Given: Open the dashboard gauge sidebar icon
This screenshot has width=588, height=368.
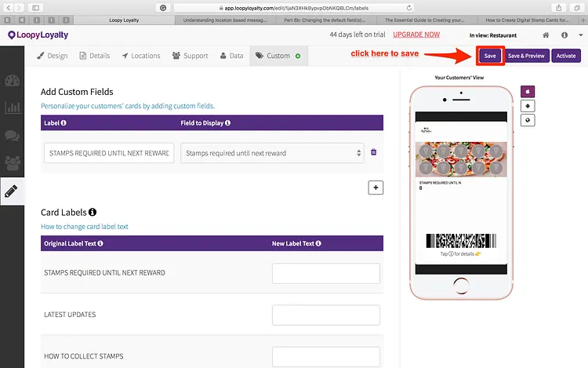Looking at the screenshot, I should click(x=12, y=81).
